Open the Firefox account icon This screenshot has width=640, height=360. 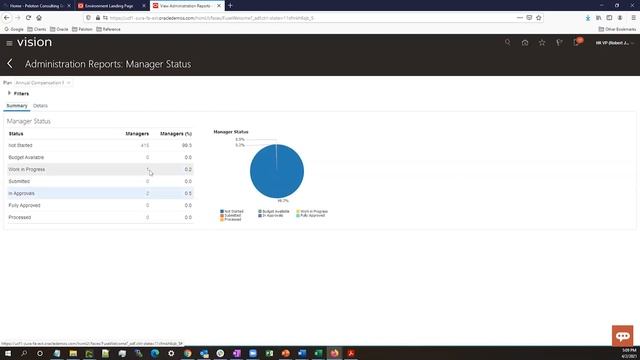coord(620,18)
